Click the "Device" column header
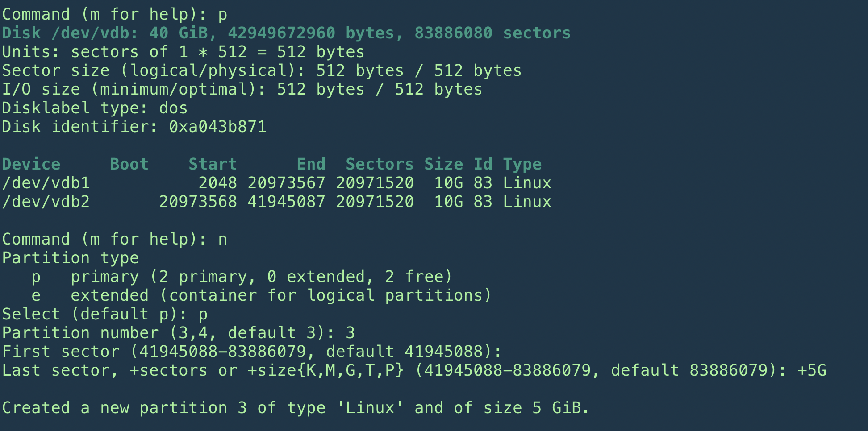The width and height of the screenshot is (868, 431). (x=31, y=164)
